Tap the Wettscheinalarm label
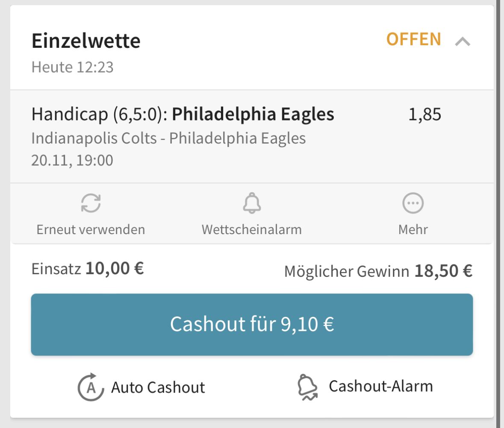Image resolution: width=504 pixels, height=428 pixels. click(x=252, y=229)
